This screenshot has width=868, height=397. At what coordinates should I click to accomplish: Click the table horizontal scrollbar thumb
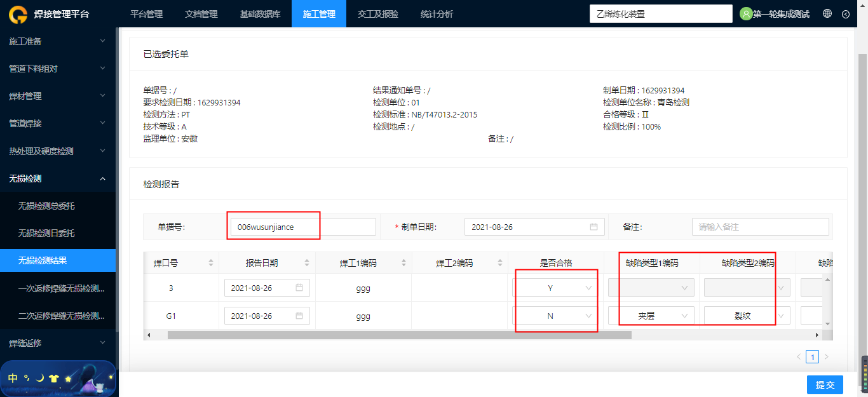pos(400,335)
